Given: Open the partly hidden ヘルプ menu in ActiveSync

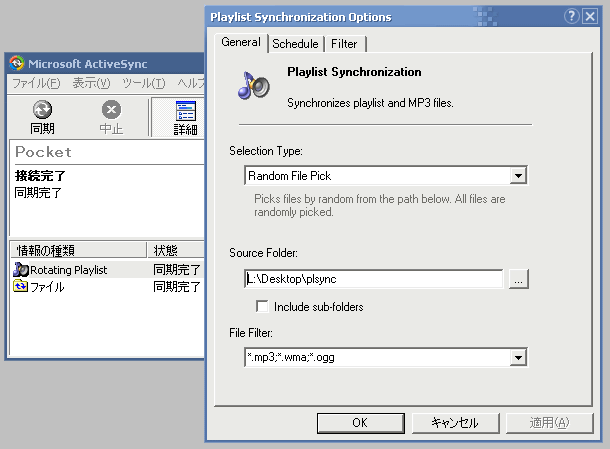Looking at the screenshot, I should click(x=191, y=83).
